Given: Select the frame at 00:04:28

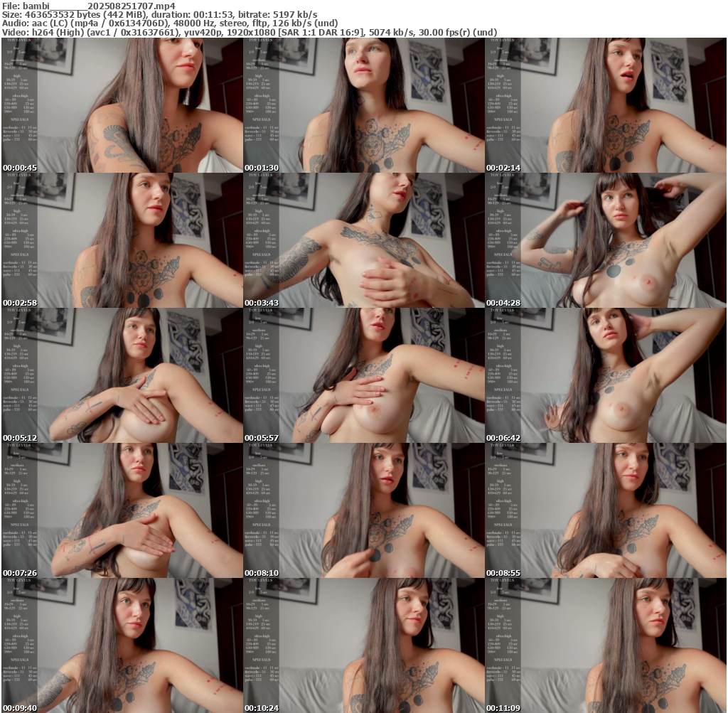Looking at the screenshot, I should (x=605, y=240).
